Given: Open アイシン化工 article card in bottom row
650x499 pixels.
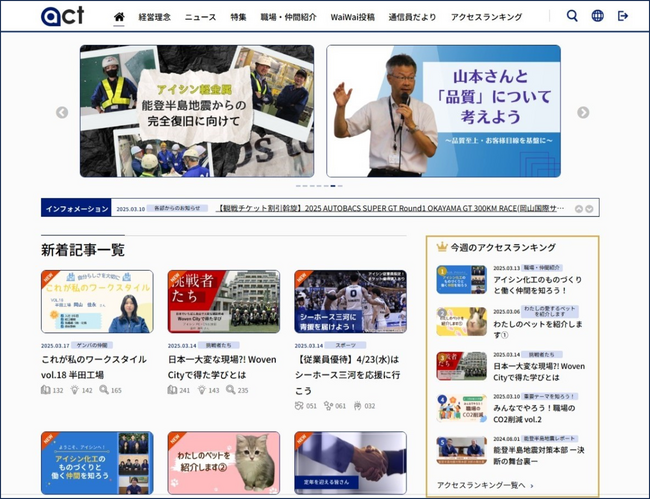Looking at the screenshot, I should [97, 463].
